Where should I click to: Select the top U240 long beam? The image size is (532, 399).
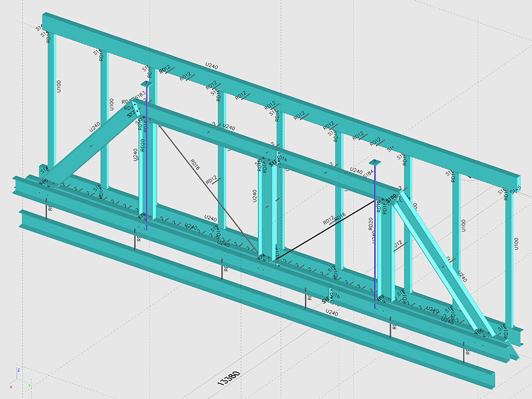(x=277, y=94)
